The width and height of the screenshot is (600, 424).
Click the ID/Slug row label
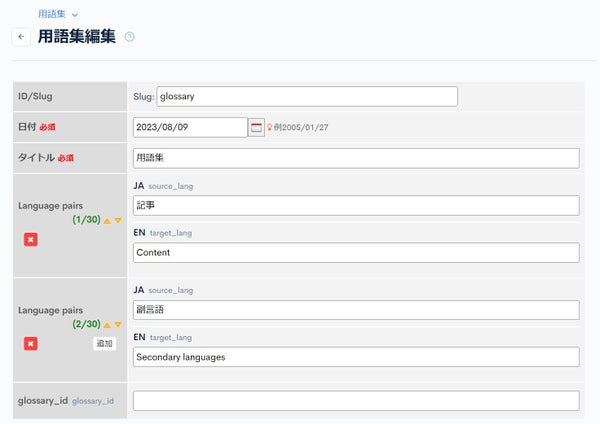[35, 96]
